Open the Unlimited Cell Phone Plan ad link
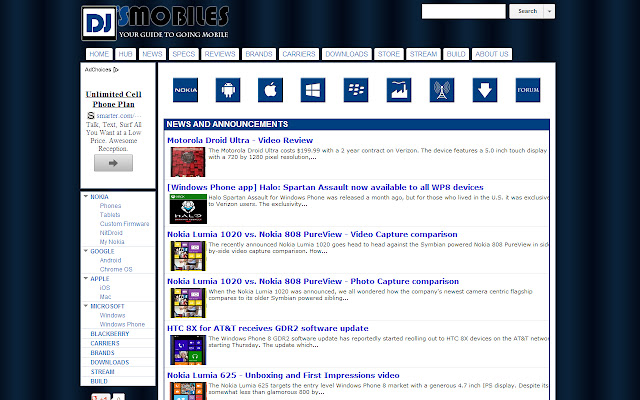640x400 pixels. coord(113,99)
